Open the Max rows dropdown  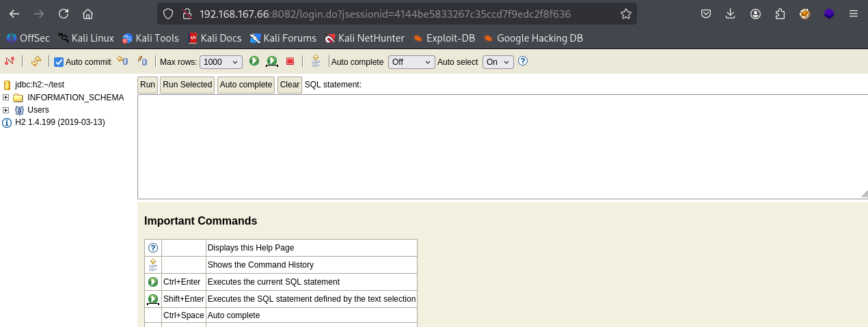[x=221, y=62]
